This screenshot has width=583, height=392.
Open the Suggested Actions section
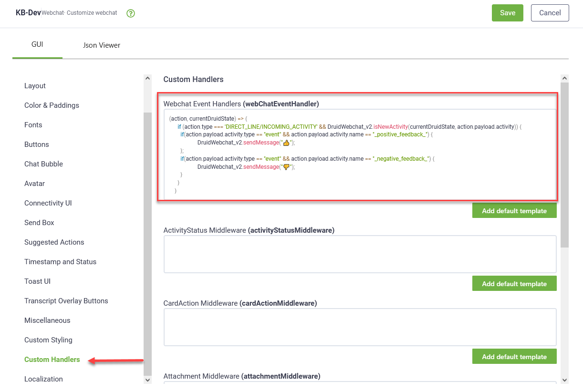coord(54,242)
